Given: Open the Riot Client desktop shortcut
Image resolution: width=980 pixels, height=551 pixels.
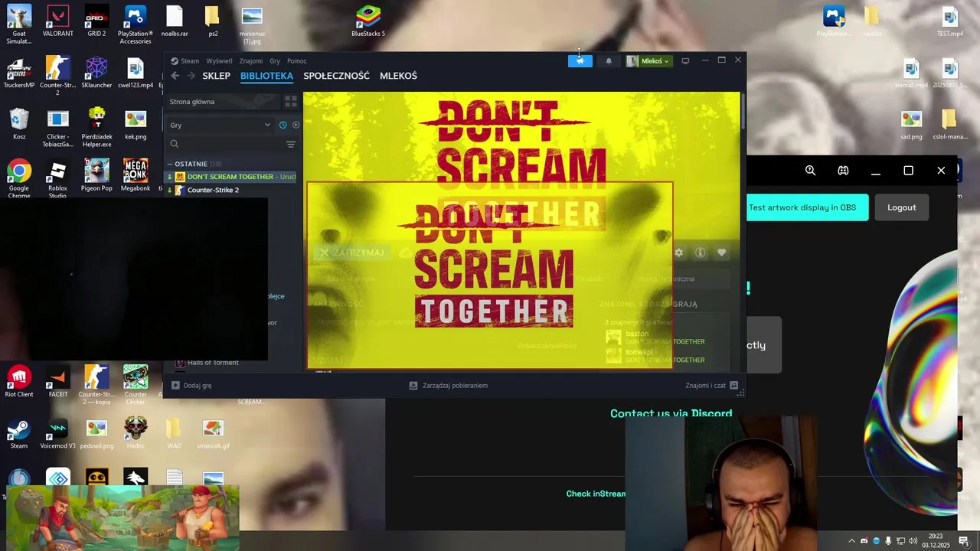Looking at the screenshot, I should [19, 381].
